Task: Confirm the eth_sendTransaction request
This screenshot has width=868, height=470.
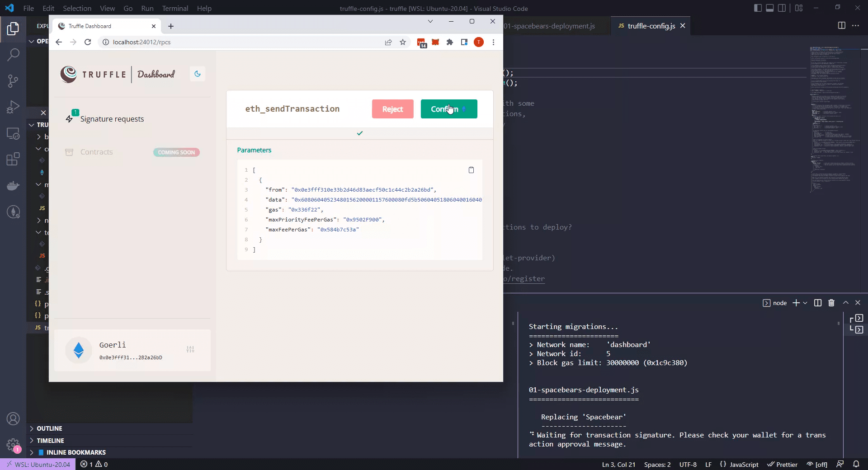Action: point(449,109)
